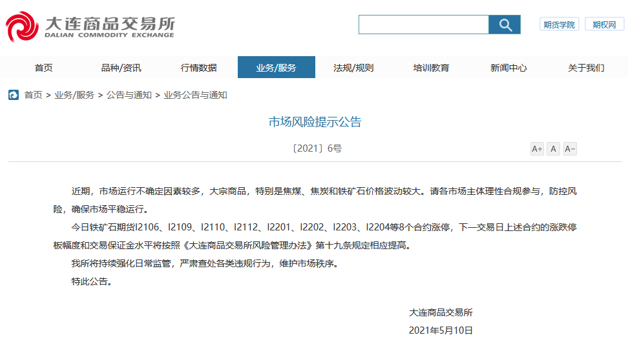Click the sentence starting 我所将持续强化日常监管
The width and height of the screenshot is (628, 364).
click(x=205, y=263)
